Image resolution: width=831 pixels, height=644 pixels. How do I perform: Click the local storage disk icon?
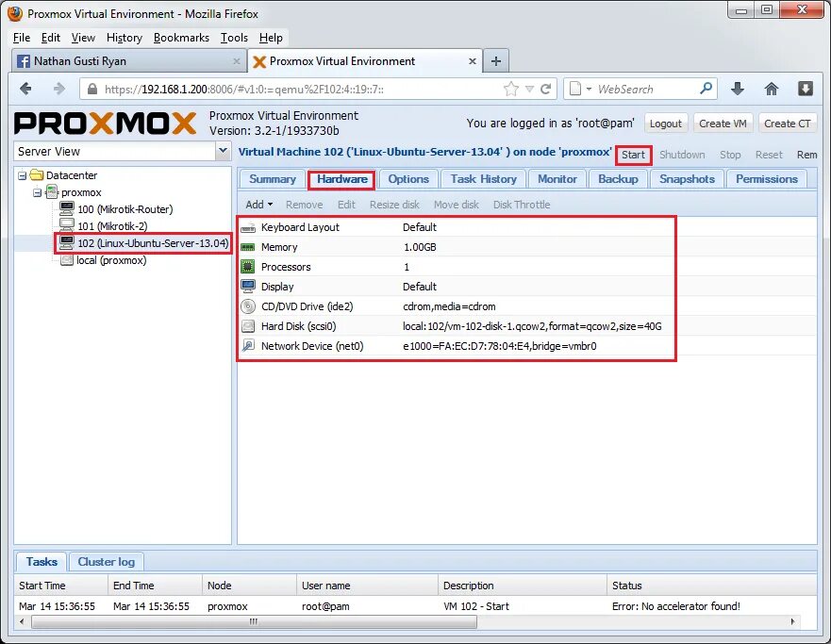(67, 260)
